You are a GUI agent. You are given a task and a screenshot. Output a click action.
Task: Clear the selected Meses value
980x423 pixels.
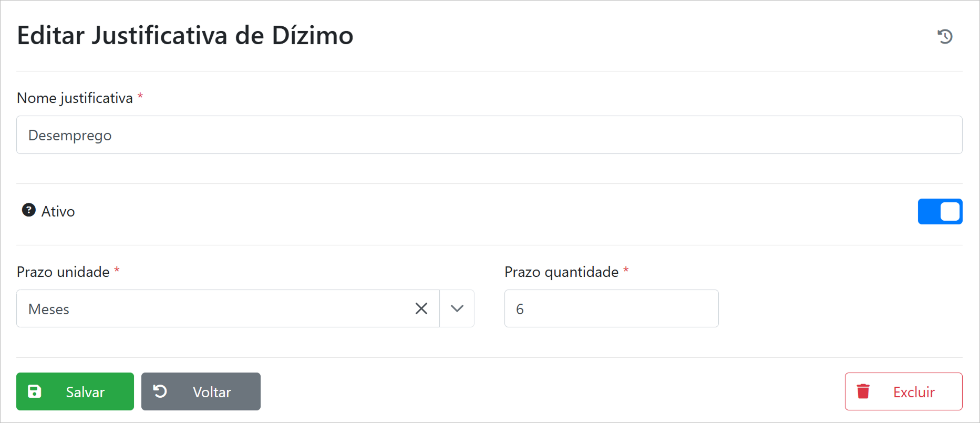pyautogui.click(x=421, y=308)
